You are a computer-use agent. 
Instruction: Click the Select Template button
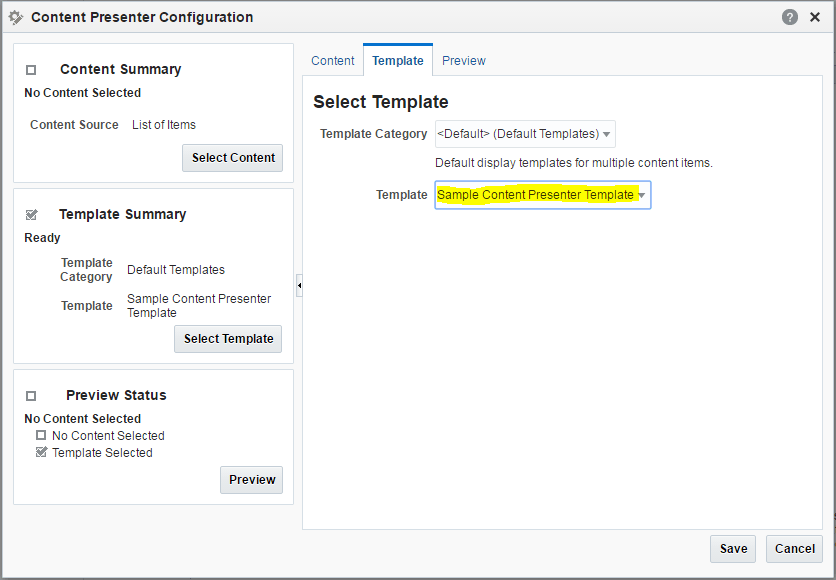(x=228, y=339)
